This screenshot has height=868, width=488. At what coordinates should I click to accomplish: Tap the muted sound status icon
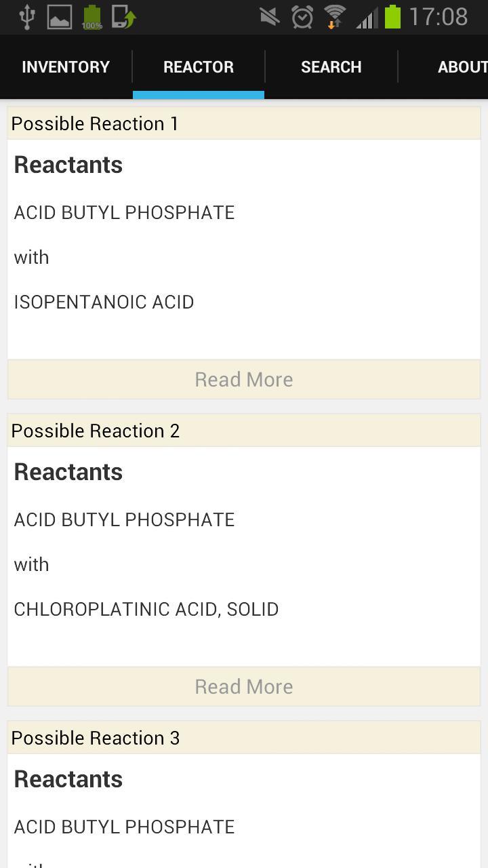pos(270,17)
